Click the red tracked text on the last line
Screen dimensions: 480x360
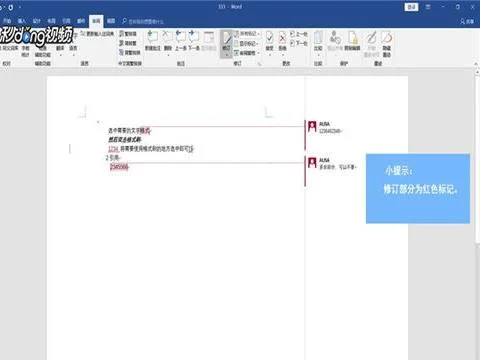(119, 166)
